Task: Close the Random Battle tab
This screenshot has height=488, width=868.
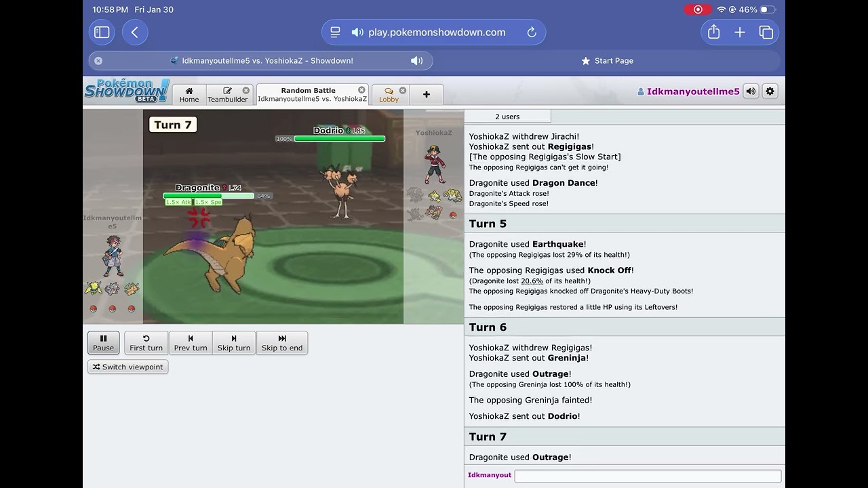Action: point(361,89)
